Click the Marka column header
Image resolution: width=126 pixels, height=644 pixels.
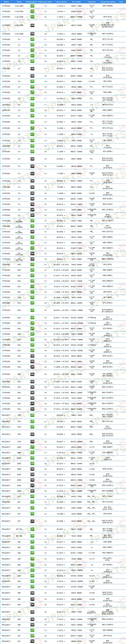coord(6,2)
